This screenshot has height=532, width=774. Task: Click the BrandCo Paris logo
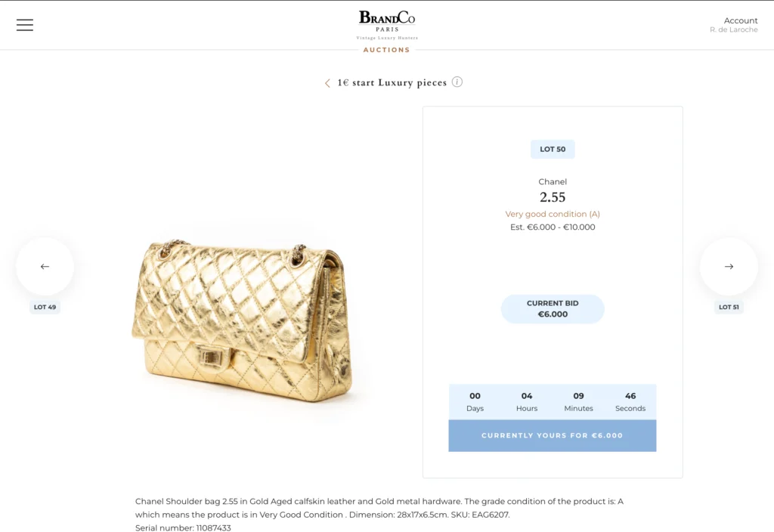(x=387, y=24)
